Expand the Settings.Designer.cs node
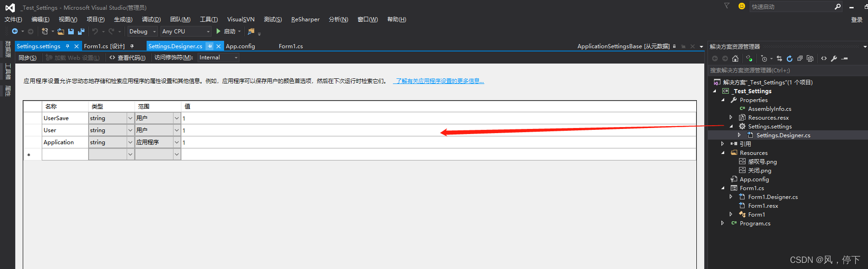The height and width of the screenshot is (269, 868). (739, 135)
